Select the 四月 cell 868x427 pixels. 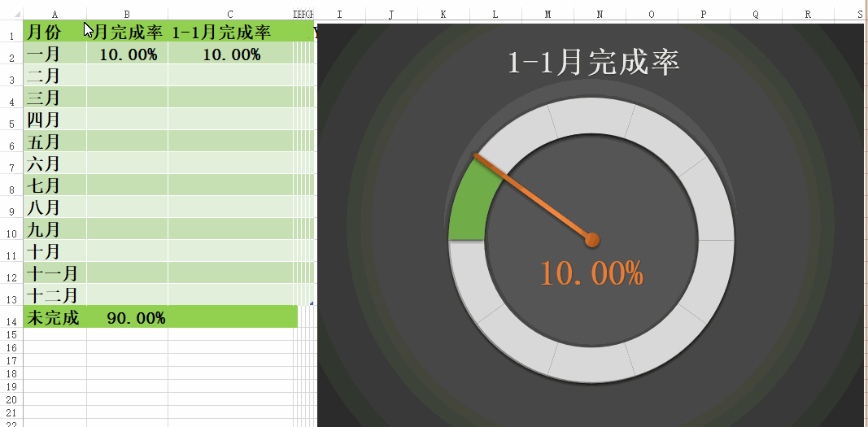55,120
